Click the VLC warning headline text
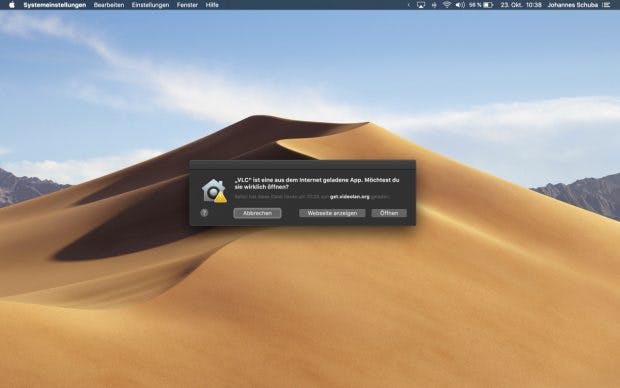Image resolution: width=620 pixels, height=388 pixels. click(317, 183)
